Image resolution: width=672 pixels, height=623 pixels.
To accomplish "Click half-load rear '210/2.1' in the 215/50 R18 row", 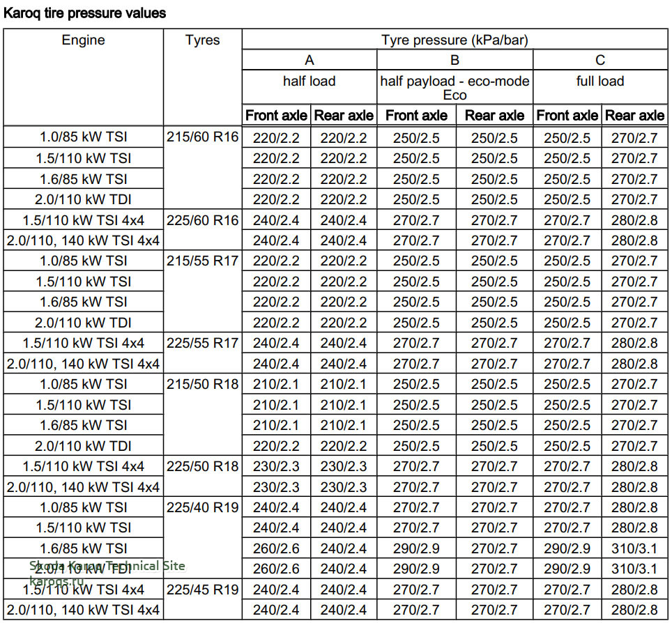I will [344, 385].
